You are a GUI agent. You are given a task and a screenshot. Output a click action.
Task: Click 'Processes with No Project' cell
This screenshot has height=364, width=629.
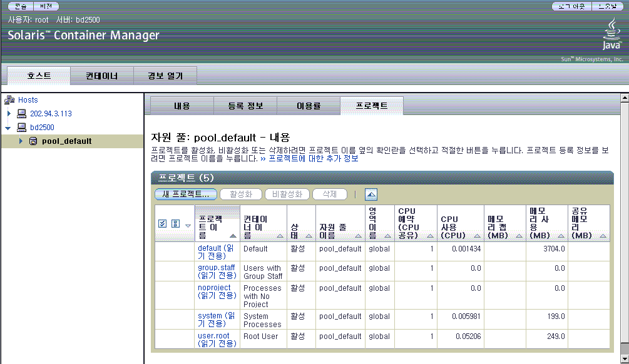pos(262,296)
